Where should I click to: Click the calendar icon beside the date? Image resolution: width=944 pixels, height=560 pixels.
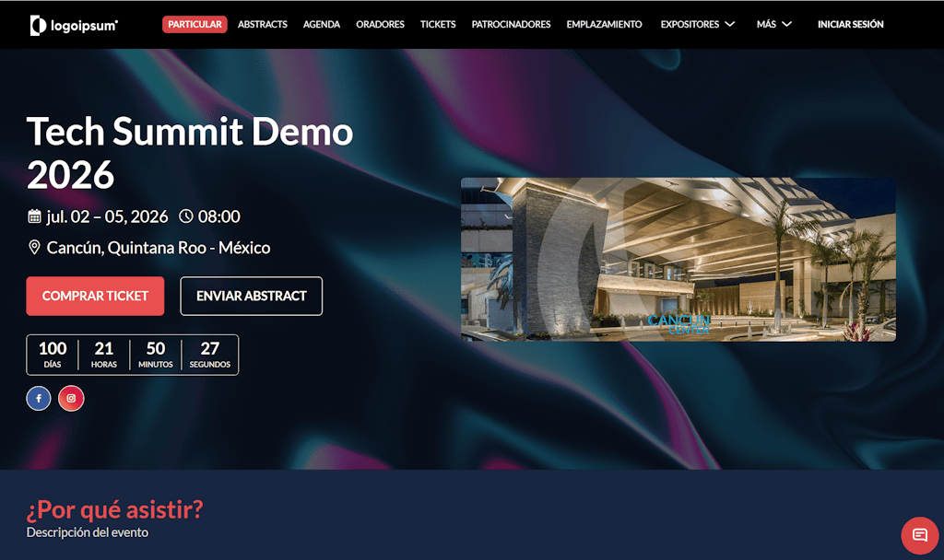click(35, 217)
